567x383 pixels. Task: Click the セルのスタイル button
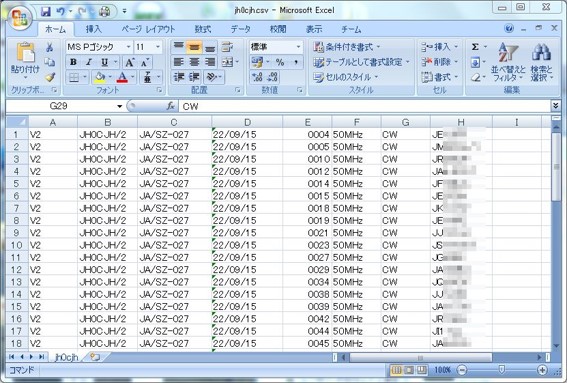tap(346, 77)
